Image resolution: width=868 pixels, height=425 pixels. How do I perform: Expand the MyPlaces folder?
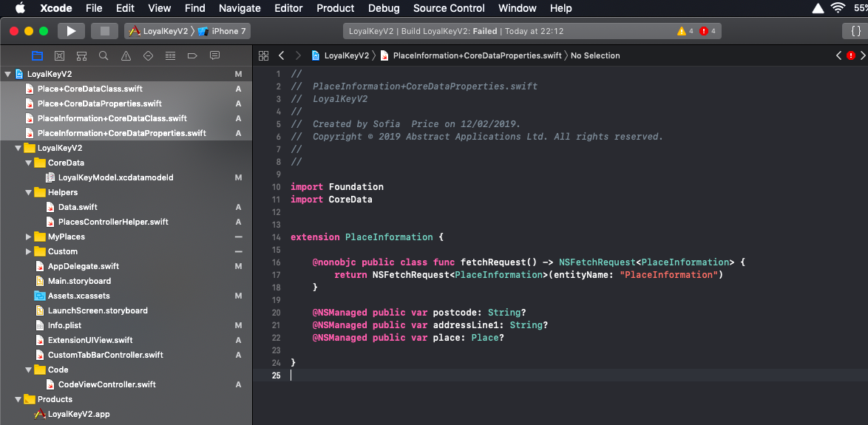pos(28,237)
